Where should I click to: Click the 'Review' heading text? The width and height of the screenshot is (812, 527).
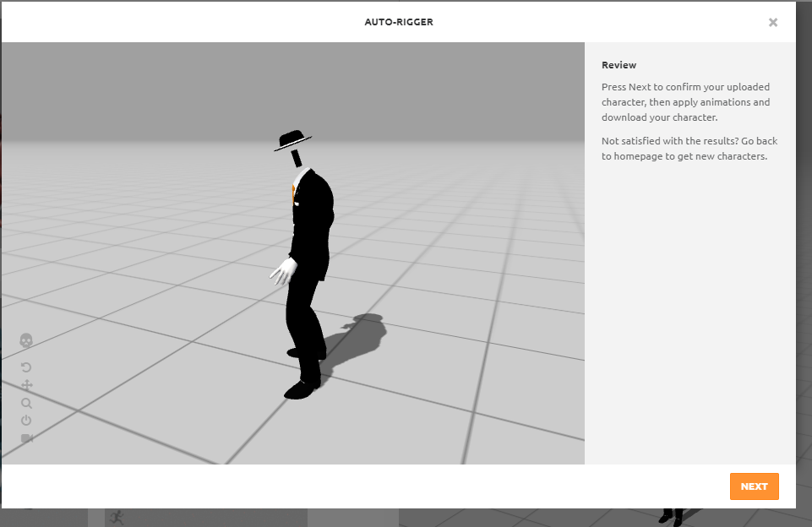619,65
